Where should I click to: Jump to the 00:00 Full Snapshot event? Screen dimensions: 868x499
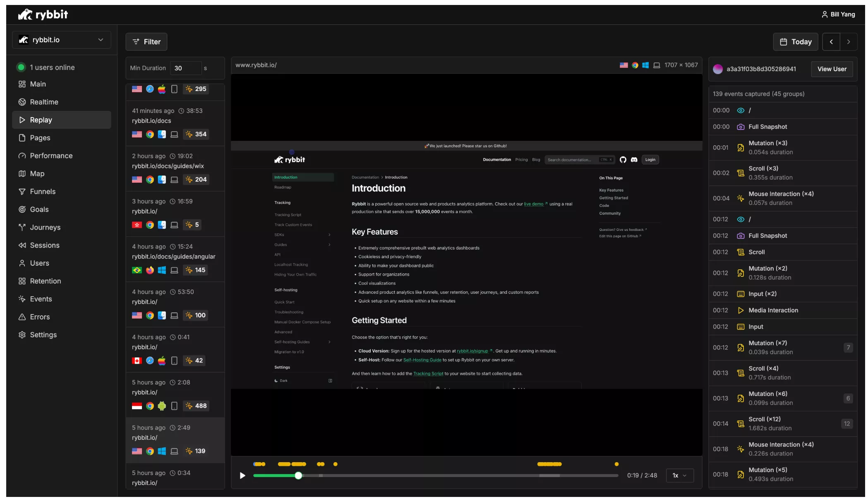tap(783, 127)
